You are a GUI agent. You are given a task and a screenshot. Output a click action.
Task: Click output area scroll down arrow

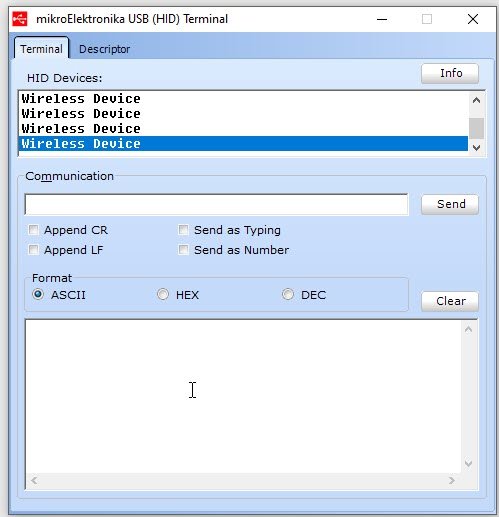click(468, 463)
